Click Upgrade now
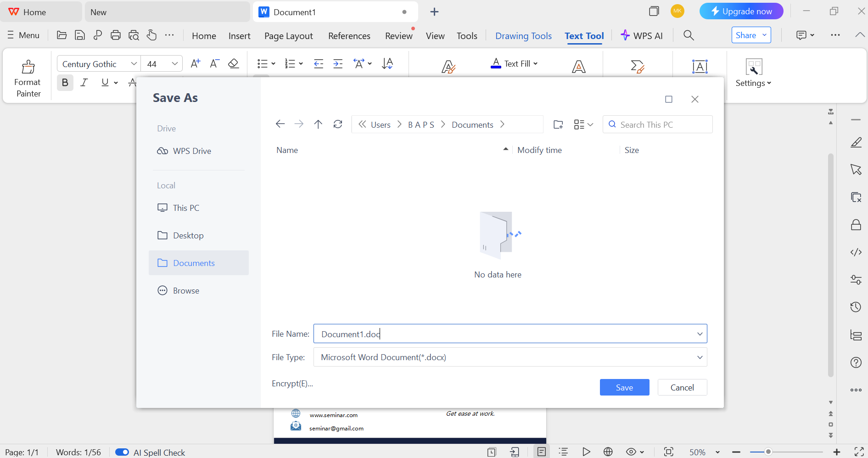 [x=741, y=11]
